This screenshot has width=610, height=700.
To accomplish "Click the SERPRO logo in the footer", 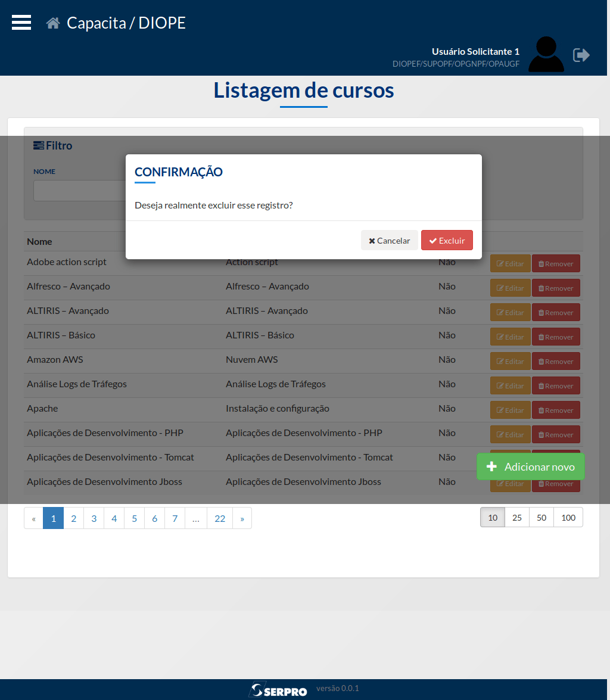I will [x=278, y=689].
